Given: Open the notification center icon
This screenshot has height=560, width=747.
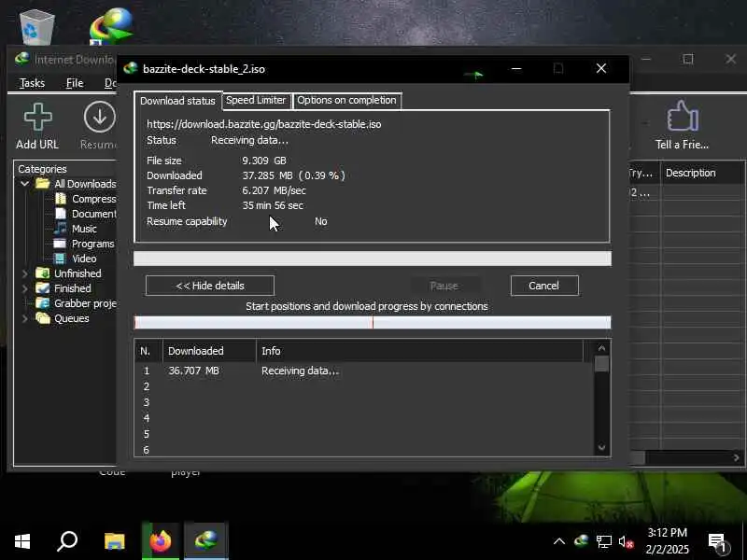Looking at the screenshot, I should coord(719,543).
